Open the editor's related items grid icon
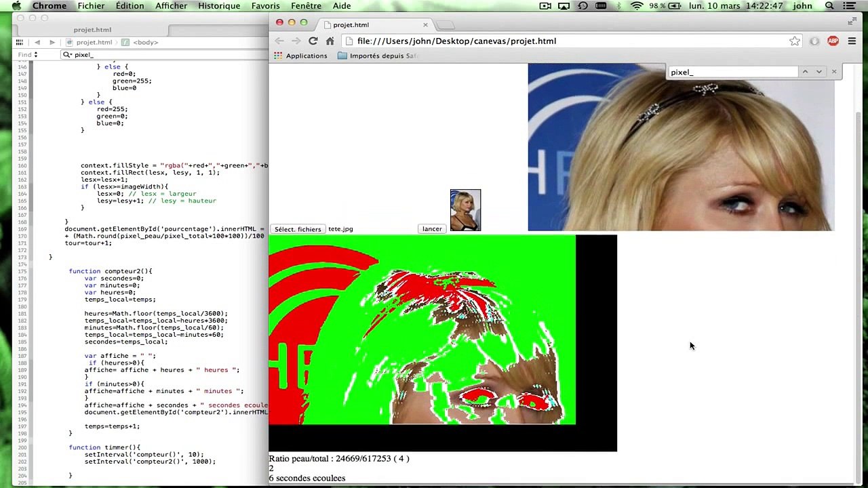Image resolution: width=868 pixels, height=488 pixels. coord(20,42)
